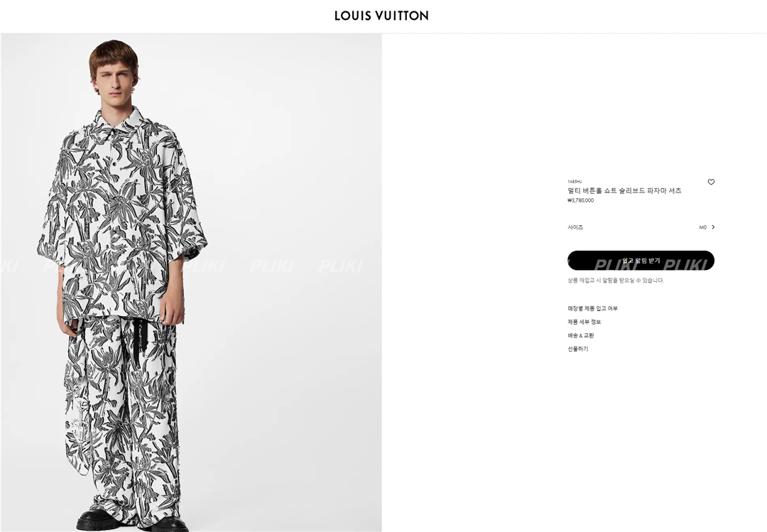Image resolution: width=767 pixels, height=532 pixels.
Task: Select the 선물하기 gifting option
Action: [577, 349]
